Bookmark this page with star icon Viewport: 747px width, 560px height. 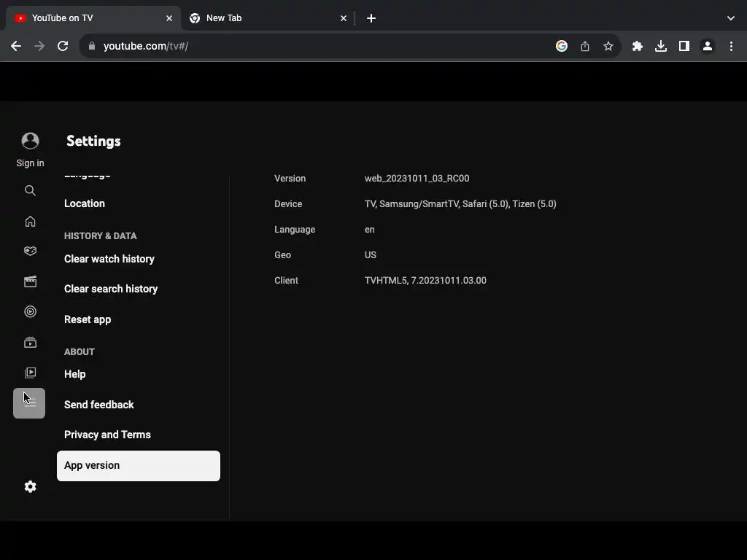pyautogui.click(x=608, y=46)
